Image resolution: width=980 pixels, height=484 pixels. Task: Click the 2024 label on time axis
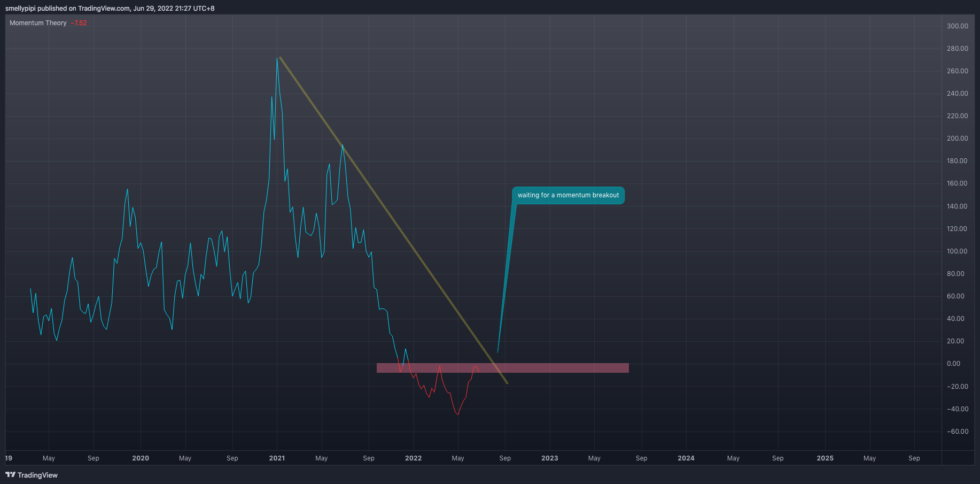tap(686, 458)
